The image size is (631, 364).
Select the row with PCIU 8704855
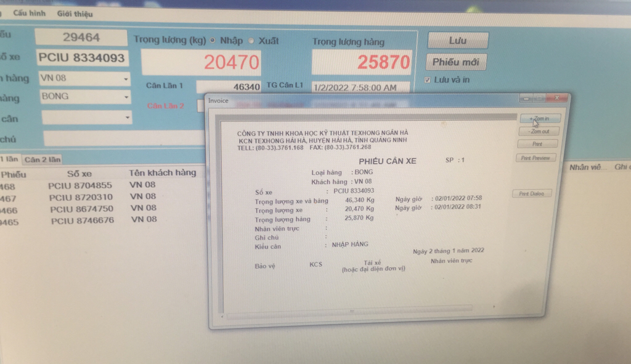(x=80, y=185)
